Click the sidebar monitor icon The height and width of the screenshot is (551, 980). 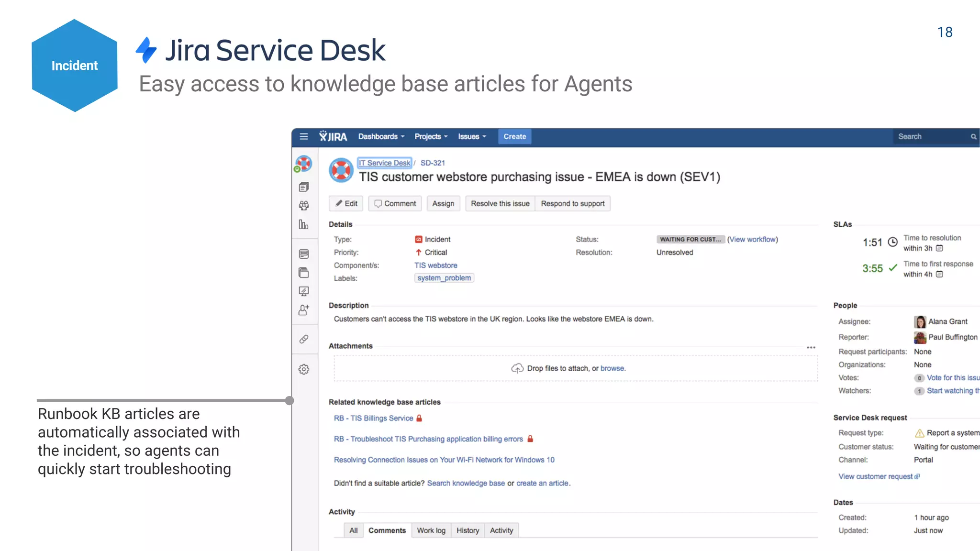[304, 291]
